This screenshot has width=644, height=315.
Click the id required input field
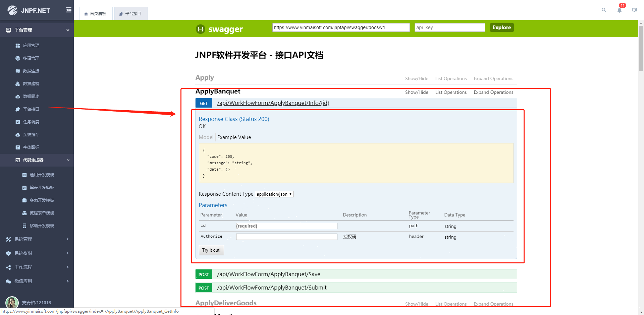pyautogui.click(x=286, y=226)
